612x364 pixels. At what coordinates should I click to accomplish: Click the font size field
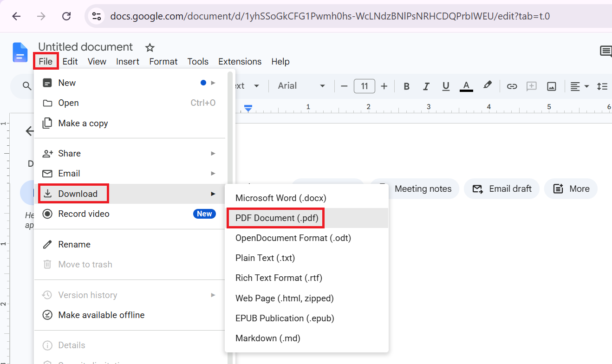pos(365,86)
